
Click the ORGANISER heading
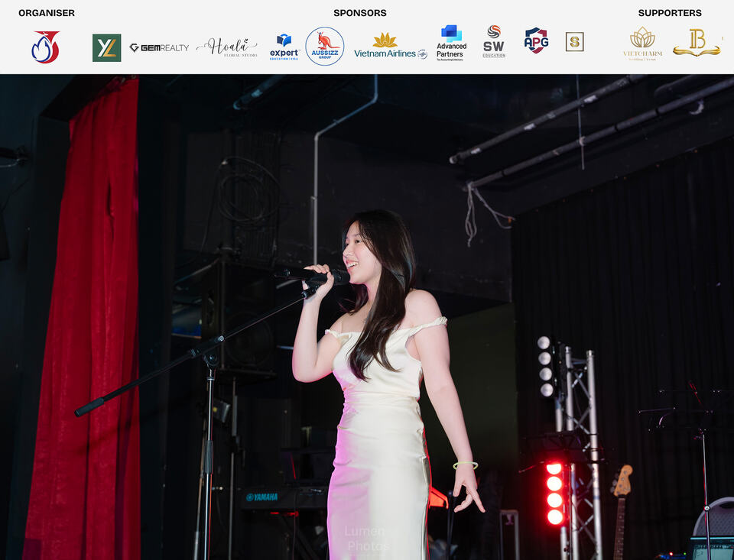coord(47,13)
